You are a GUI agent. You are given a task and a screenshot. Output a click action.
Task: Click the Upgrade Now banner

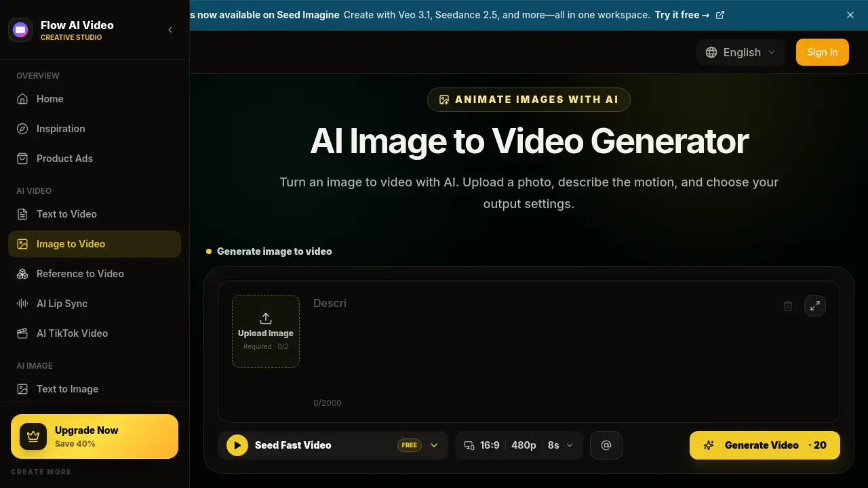click(x=94, y=436)
